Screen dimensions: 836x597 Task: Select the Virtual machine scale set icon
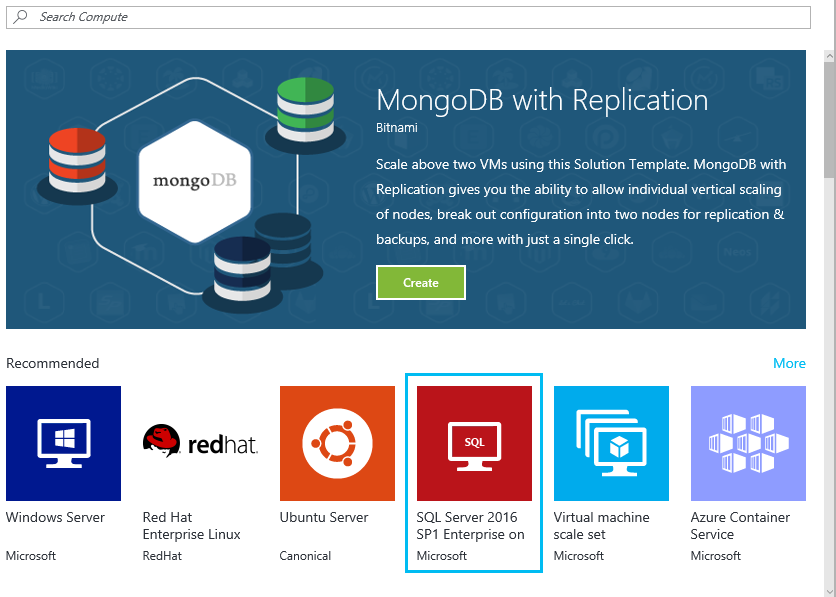[611, 443]
